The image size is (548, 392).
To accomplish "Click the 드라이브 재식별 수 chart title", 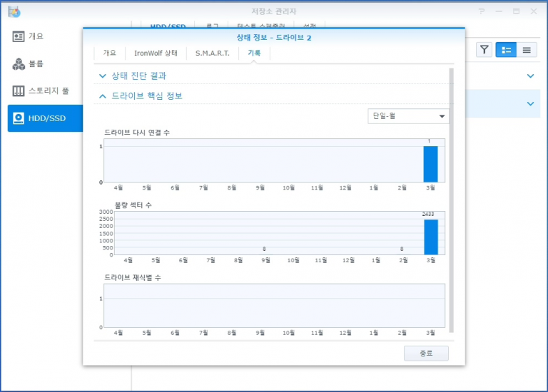I will click(133, 277).
